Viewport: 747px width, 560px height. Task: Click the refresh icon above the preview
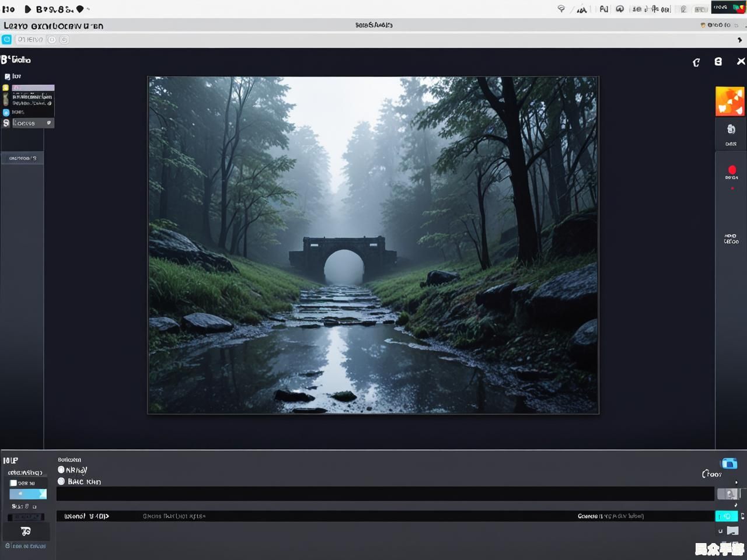pos(696,62)
